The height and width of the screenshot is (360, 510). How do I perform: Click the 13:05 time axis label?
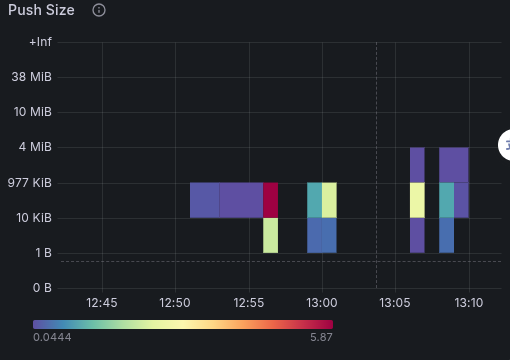pyautogui.click(x=395, y=303)
